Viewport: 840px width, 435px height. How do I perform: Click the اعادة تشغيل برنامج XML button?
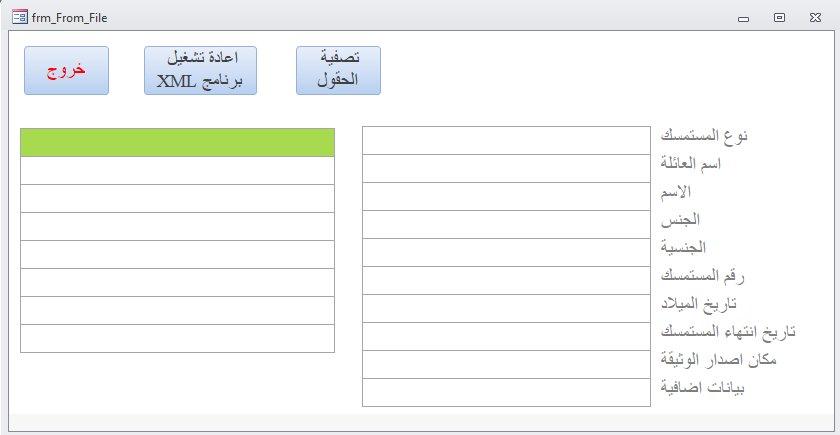200,71
